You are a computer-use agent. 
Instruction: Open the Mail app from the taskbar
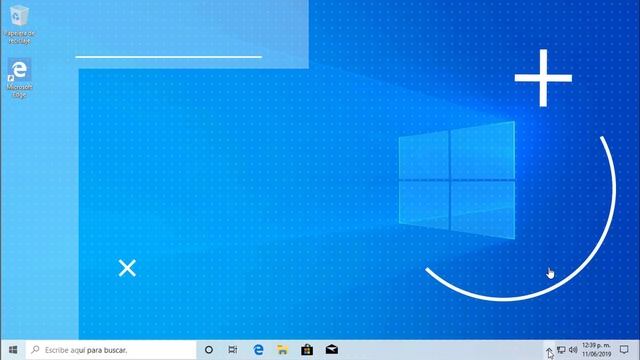click(331, 350)
